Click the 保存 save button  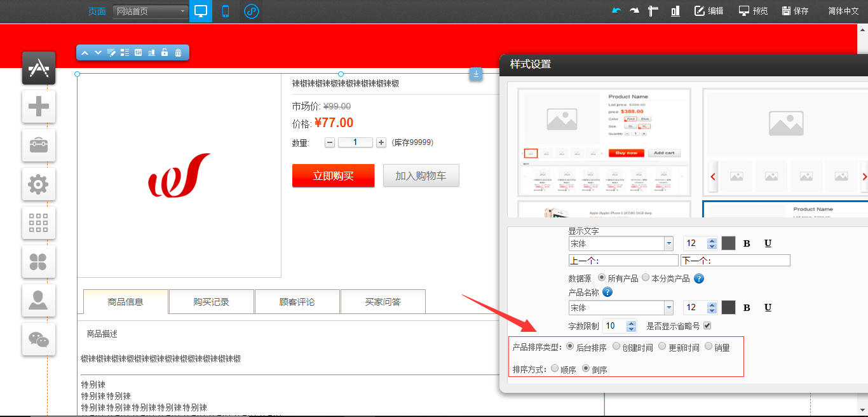(x=795, y=11)
